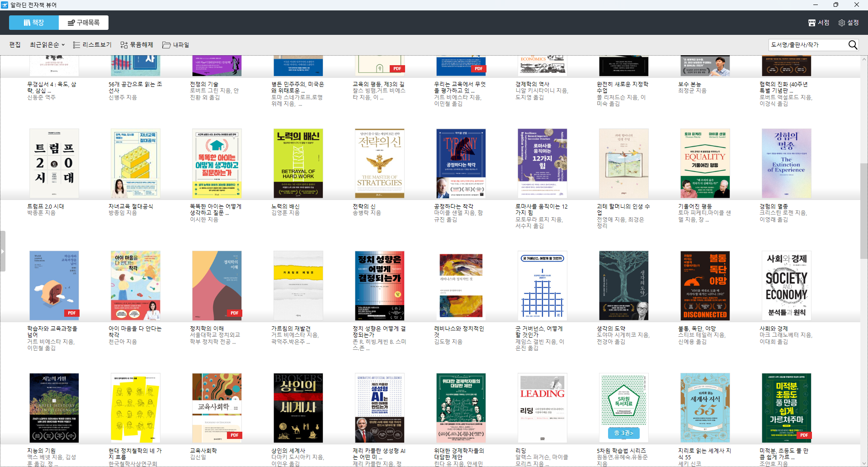Open 사회와 경제 book cover
This screenshot has width=868, height=467.
786,286
